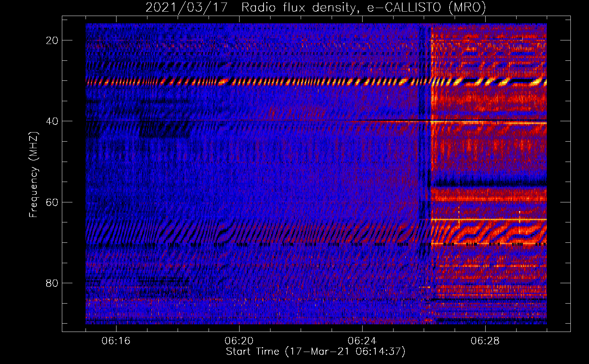
Task: Click the '40' frequency tick label
Action: coord(52,121)
